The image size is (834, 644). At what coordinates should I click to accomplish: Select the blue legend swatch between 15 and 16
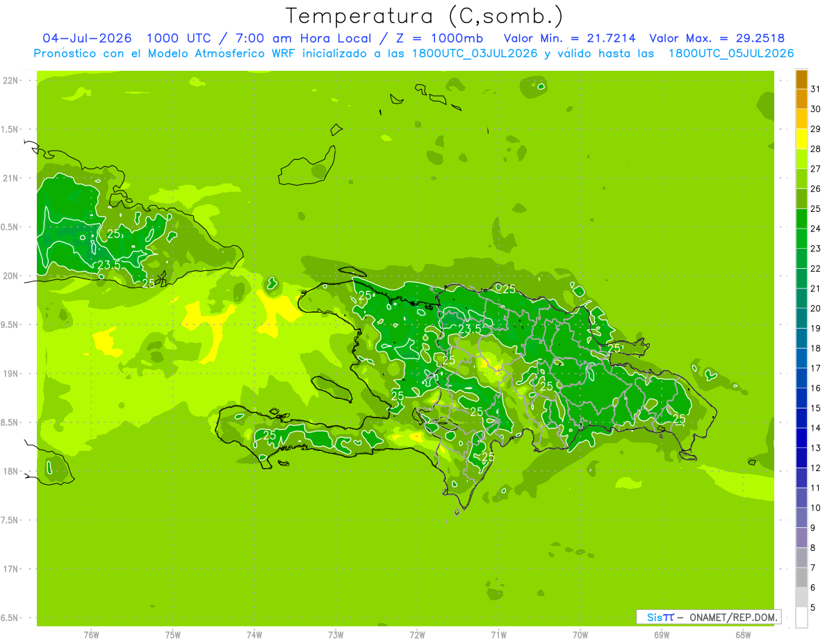coord(801,398)
